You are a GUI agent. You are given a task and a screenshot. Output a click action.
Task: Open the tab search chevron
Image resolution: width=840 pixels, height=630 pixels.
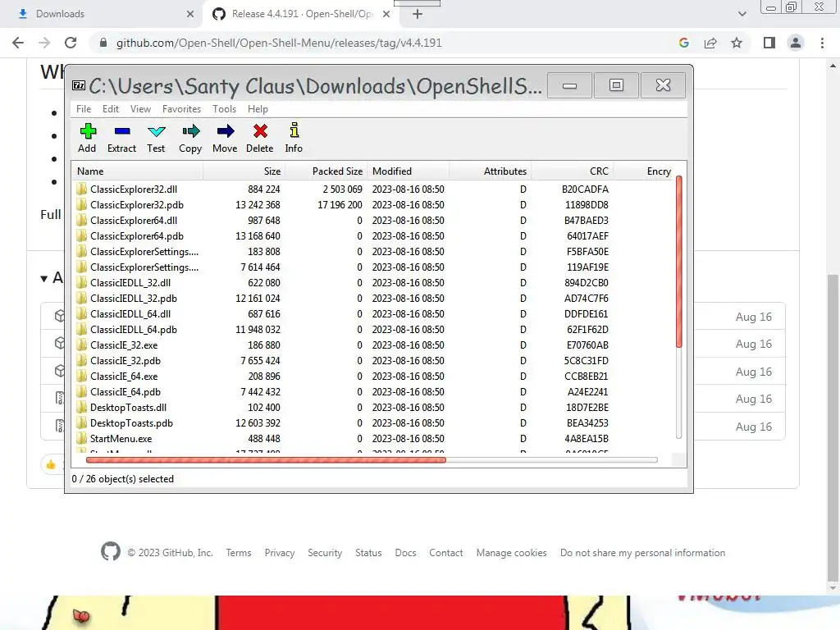(x=742, y=14)
